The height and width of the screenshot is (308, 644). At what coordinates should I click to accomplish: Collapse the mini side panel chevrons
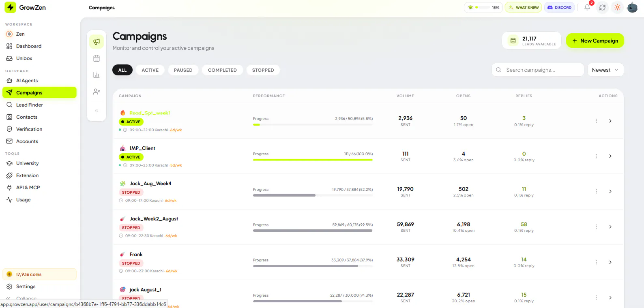[x=97, y=111]
